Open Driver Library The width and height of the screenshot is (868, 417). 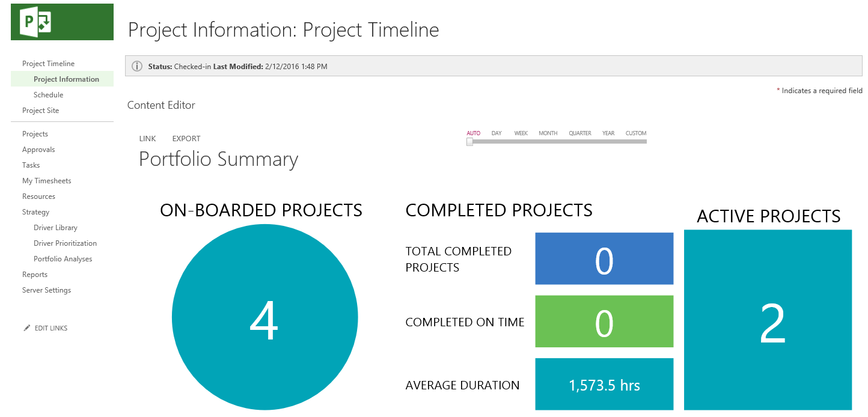pyautogui.click(x=55, y=228)
